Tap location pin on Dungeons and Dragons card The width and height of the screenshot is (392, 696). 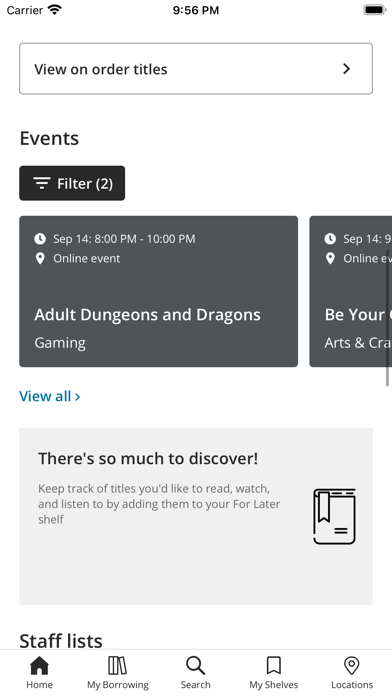click(40, 258)
